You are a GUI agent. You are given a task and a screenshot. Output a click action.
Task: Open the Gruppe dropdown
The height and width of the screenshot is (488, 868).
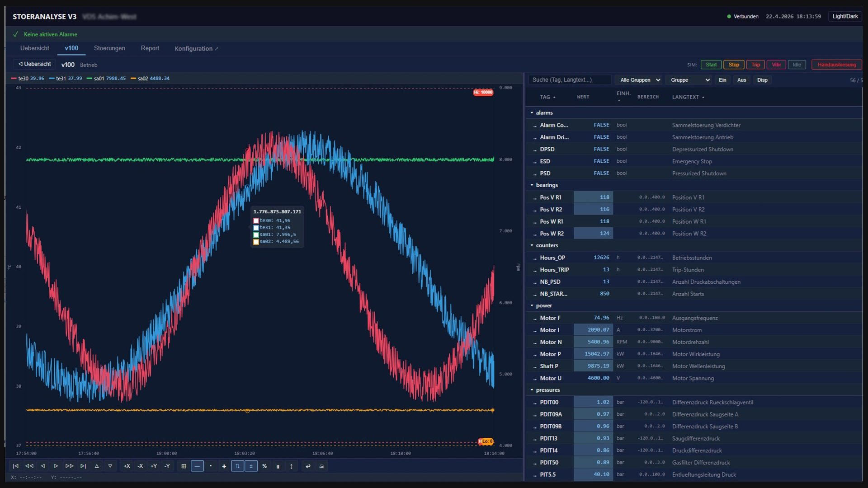coord(689,80)
